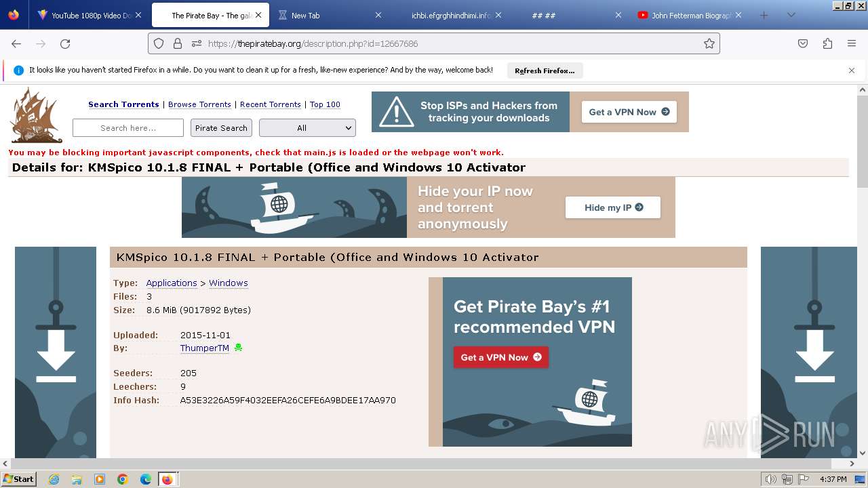Open the Windows Start button
The width and height of the screenshot is (868, 488).
point(19,479)
